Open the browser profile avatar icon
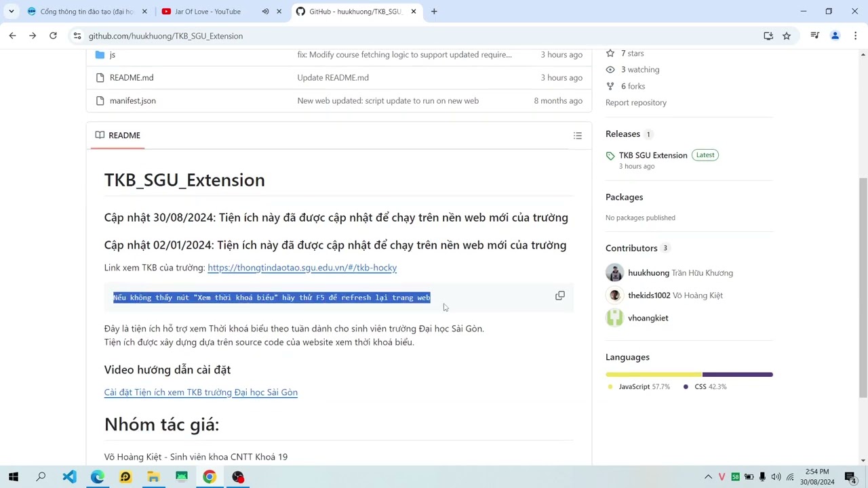868x488 pixels. [835, 36]
